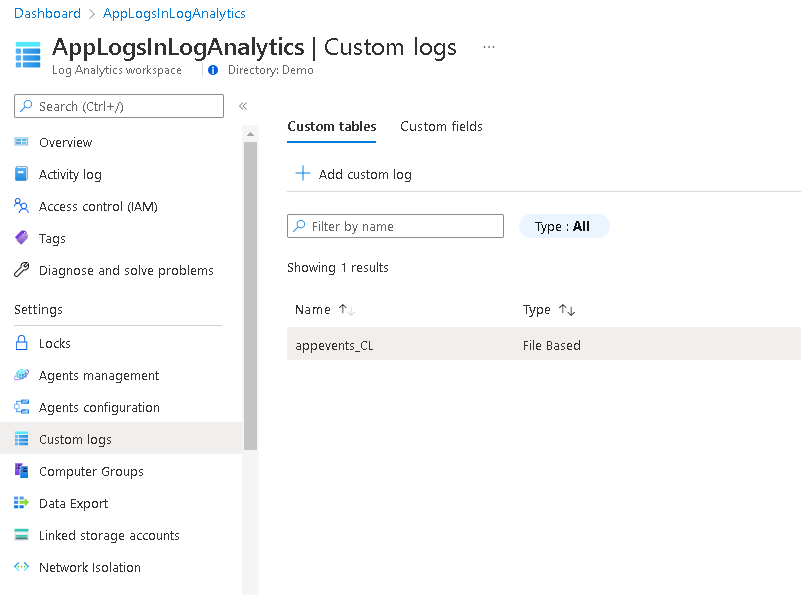Click the Access control people icon
This screenshot has height=595, width=801.
pos(21,206)
